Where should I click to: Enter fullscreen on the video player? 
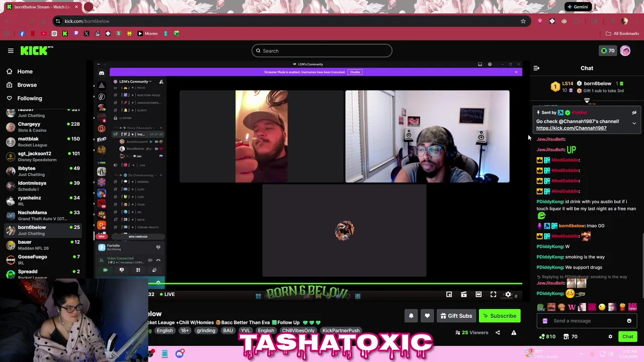point(493,295)
